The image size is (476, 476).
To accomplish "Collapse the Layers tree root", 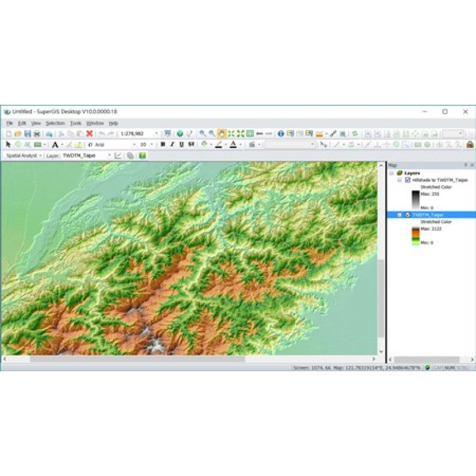I will click(392, 173).
